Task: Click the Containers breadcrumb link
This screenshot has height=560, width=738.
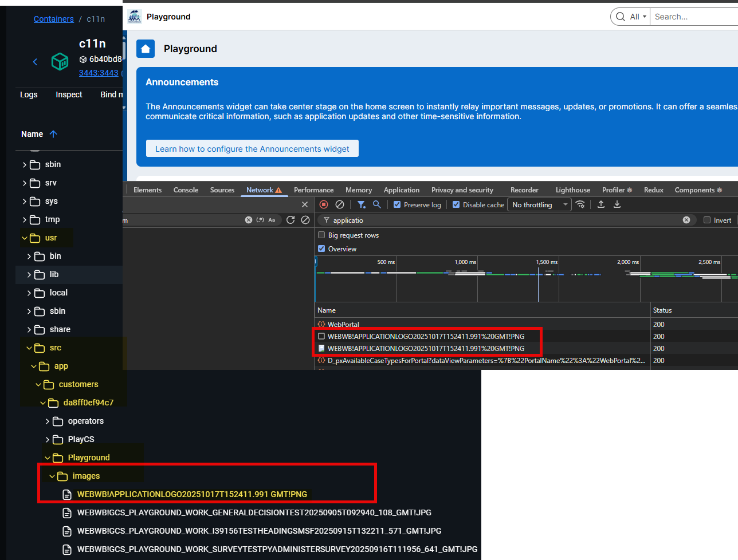Action: click(x=53, y=19)
